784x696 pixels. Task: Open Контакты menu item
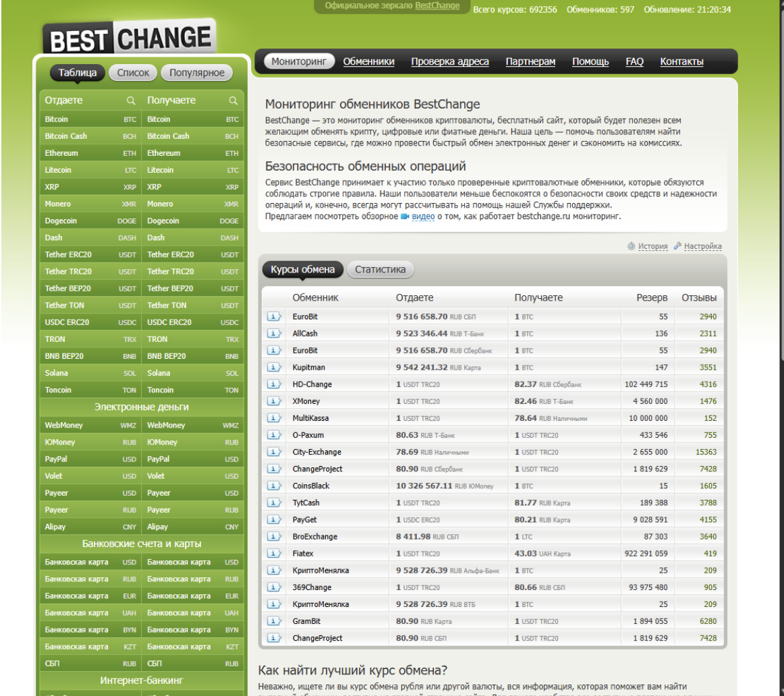[x=681, y=61]
